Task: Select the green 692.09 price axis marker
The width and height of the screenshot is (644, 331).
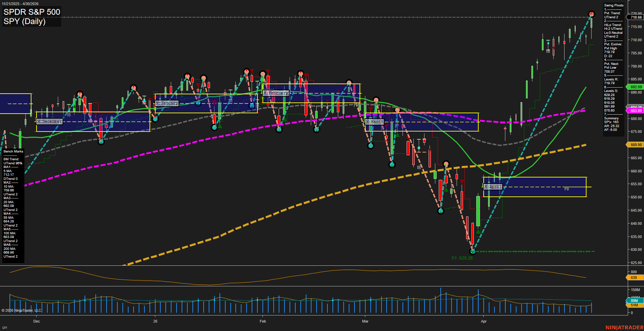Action: coord(636,87)
